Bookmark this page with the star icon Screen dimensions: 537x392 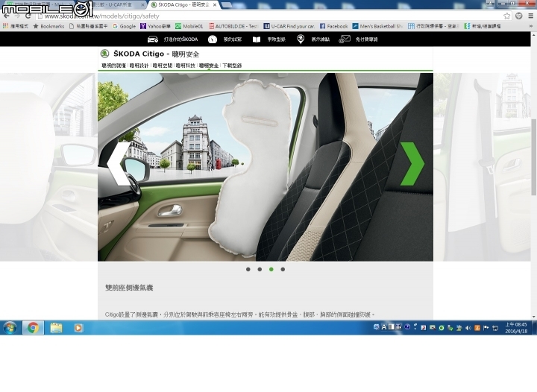click(x=507, y=16)
